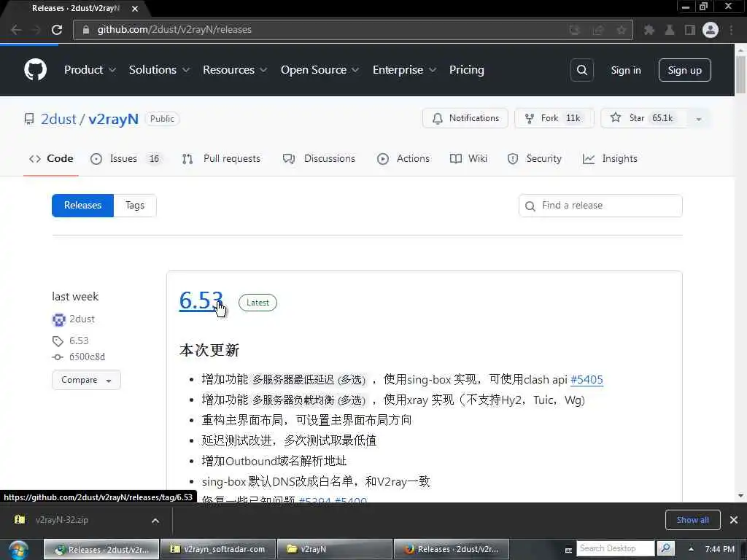Open the Pricing page

pyautogui.click(x=466, y=70)
